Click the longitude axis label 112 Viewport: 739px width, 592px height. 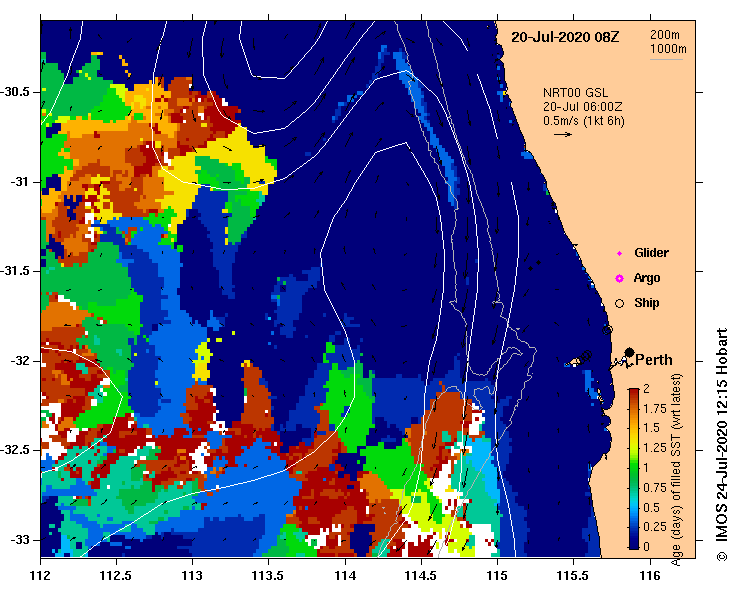coord(41,576)
